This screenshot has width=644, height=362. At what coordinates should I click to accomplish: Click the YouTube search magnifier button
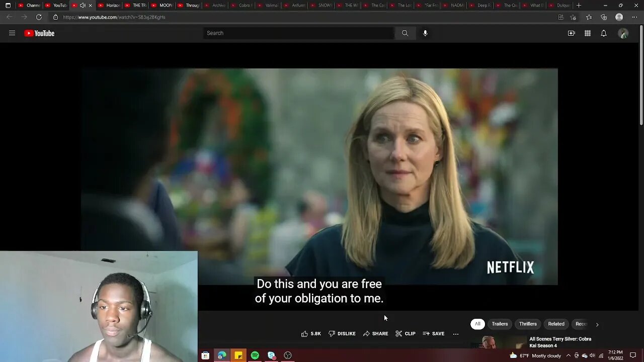pos(405,33)
